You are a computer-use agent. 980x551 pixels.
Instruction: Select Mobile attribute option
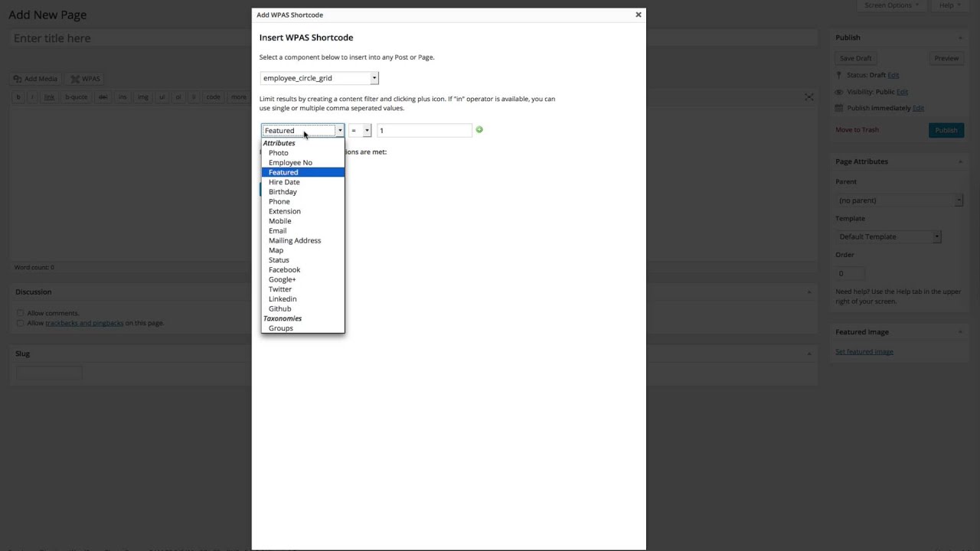(x=303, y=221)
